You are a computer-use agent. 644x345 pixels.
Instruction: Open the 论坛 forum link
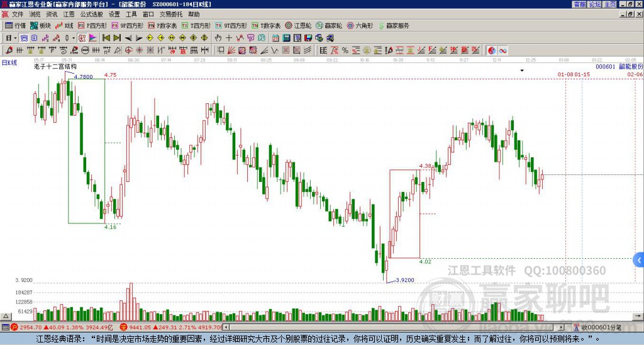[595, 4]
